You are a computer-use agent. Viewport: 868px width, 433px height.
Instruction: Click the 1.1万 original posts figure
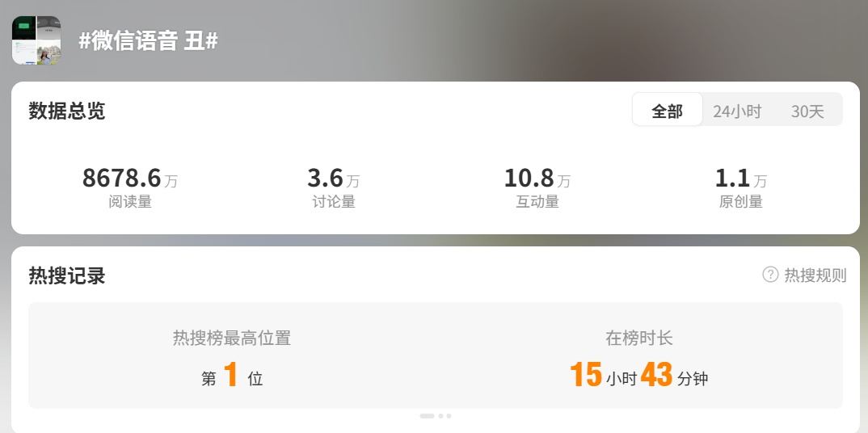[740, 179]
